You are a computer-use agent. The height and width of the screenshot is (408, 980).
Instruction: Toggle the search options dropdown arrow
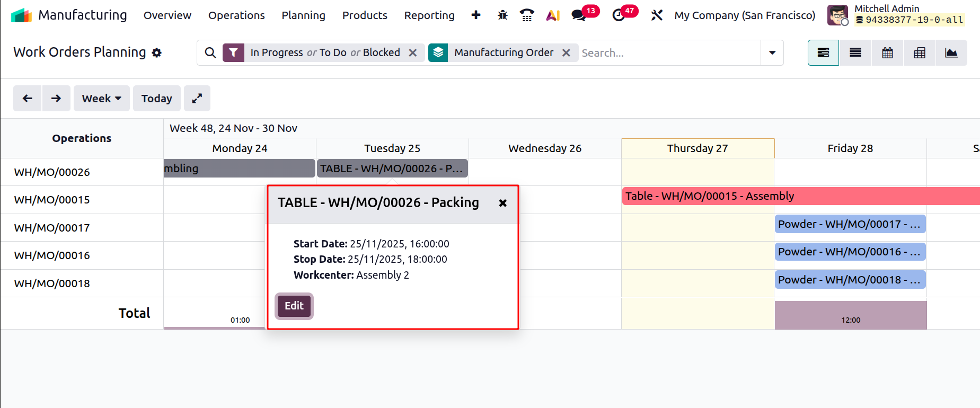(772, 53)
